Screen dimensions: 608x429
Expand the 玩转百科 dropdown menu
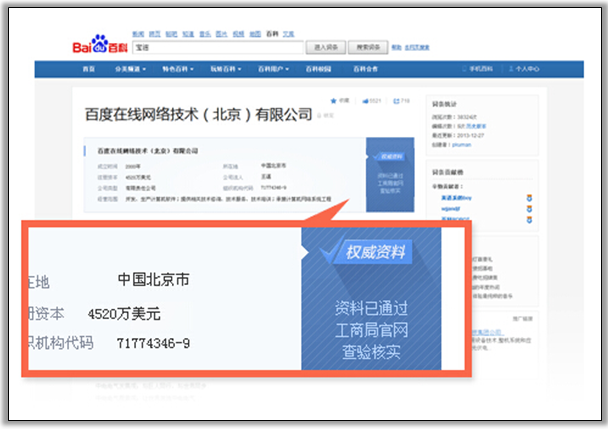coord(226,69)
